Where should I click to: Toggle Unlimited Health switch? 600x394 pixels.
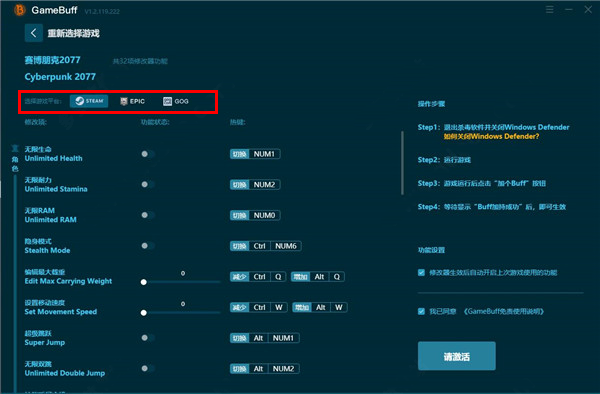point(147,154)
